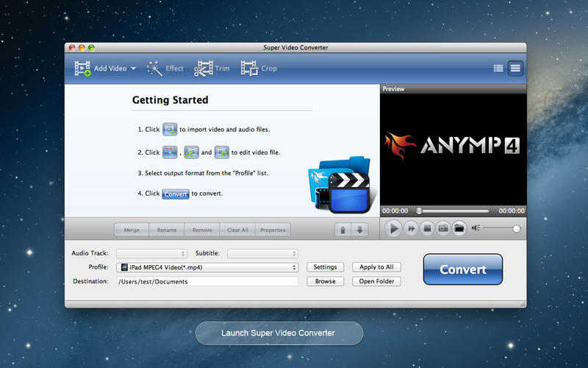The width and height of the screenshot is (588, 368).
Task: Move item down with arrow button
Action: coord(359,230)
